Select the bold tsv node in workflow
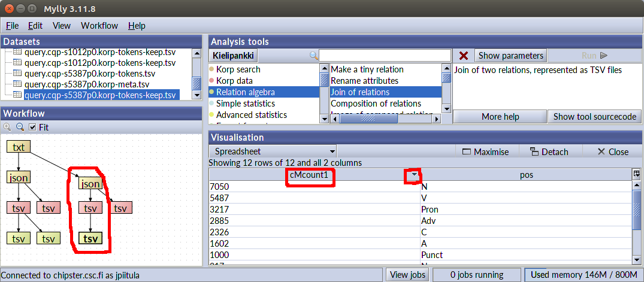Viewport: 644px width, 282px height. click(x=90, y=238)
